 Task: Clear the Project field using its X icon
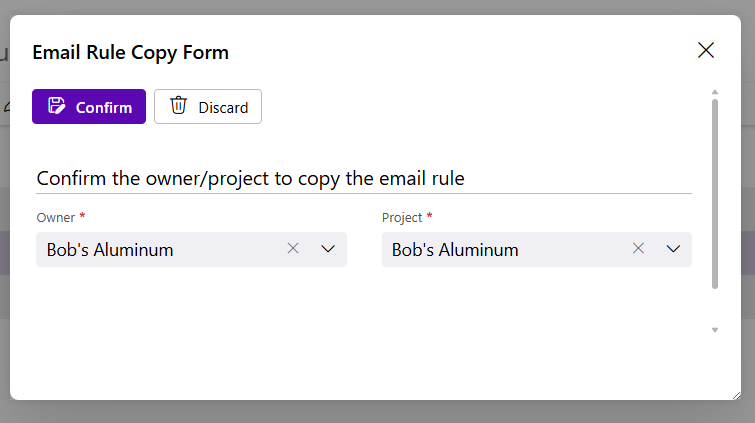638,249
